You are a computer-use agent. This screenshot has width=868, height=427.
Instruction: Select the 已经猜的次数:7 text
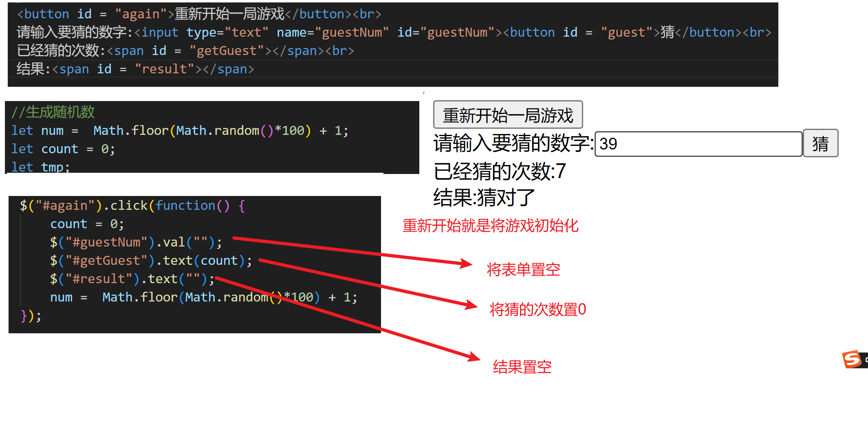(500, 171)
